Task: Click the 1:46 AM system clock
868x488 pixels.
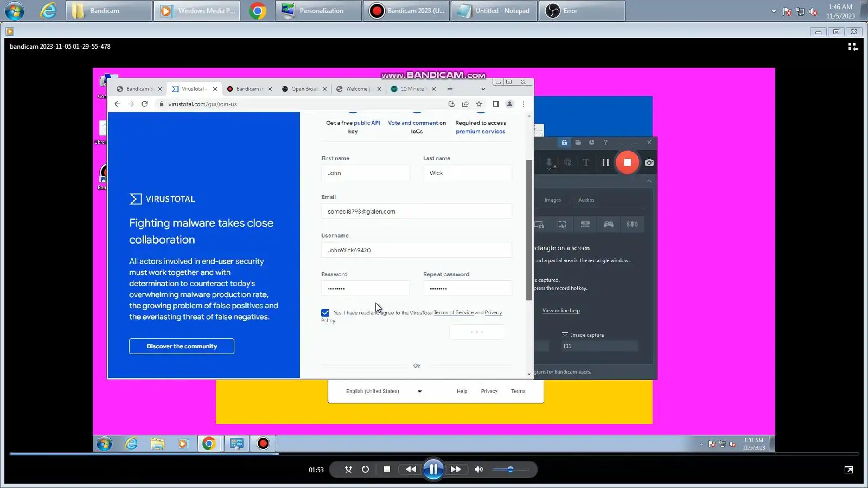Action: tap(840, 11)
